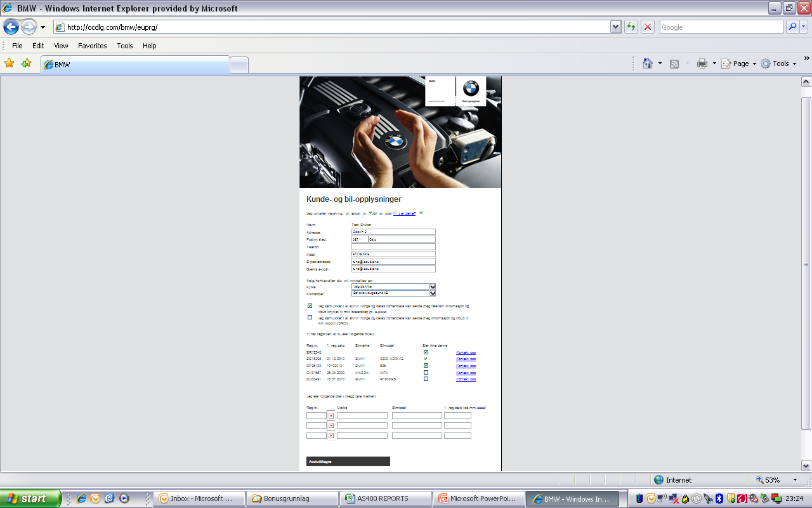
Task: Open zoom level dropdown next to 53%
Action: coord(795,480)
